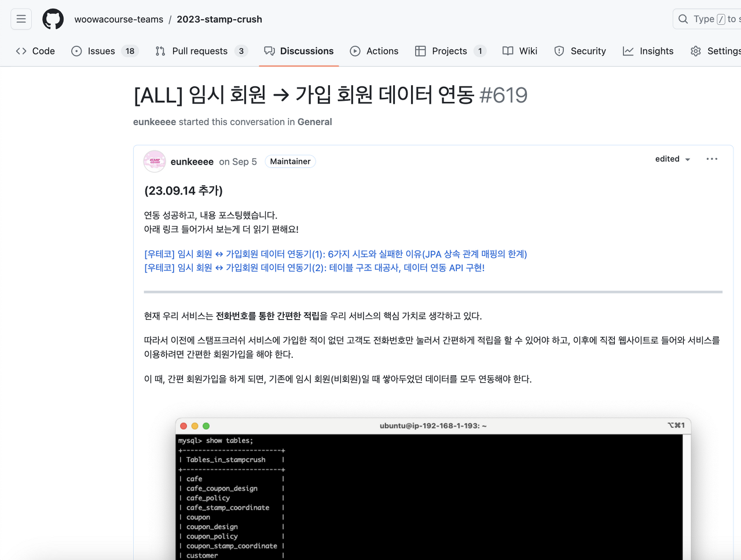Select the Discussions tab

point(299,51)
